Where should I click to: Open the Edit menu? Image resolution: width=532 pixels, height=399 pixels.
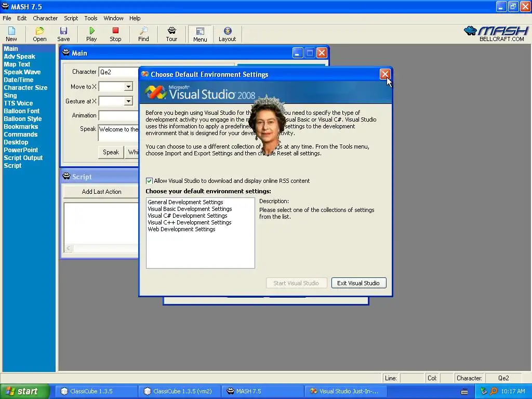22,18
